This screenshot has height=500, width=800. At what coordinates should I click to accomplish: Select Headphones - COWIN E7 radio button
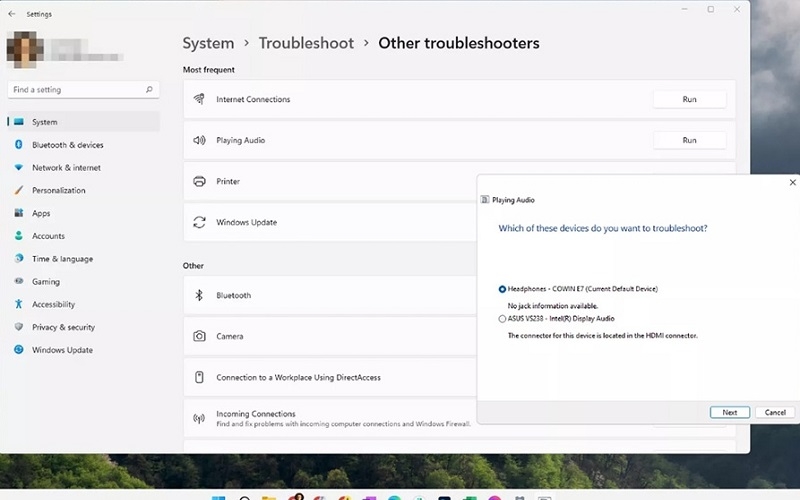[502, 289]
